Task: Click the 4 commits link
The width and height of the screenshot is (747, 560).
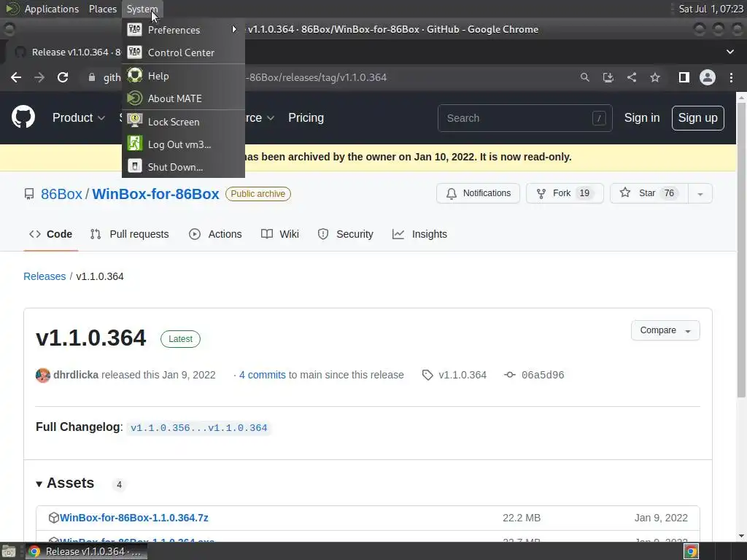Action: [262, 375]
